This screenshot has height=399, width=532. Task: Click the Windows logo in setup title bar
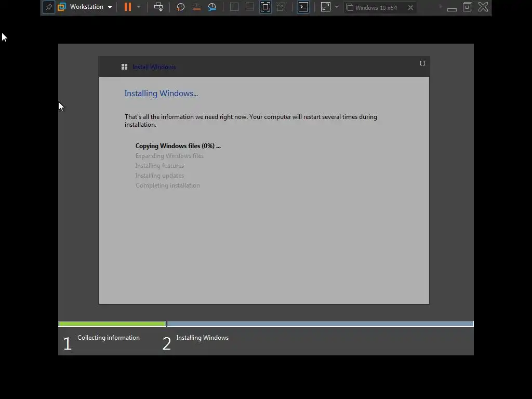pos(125,67)
